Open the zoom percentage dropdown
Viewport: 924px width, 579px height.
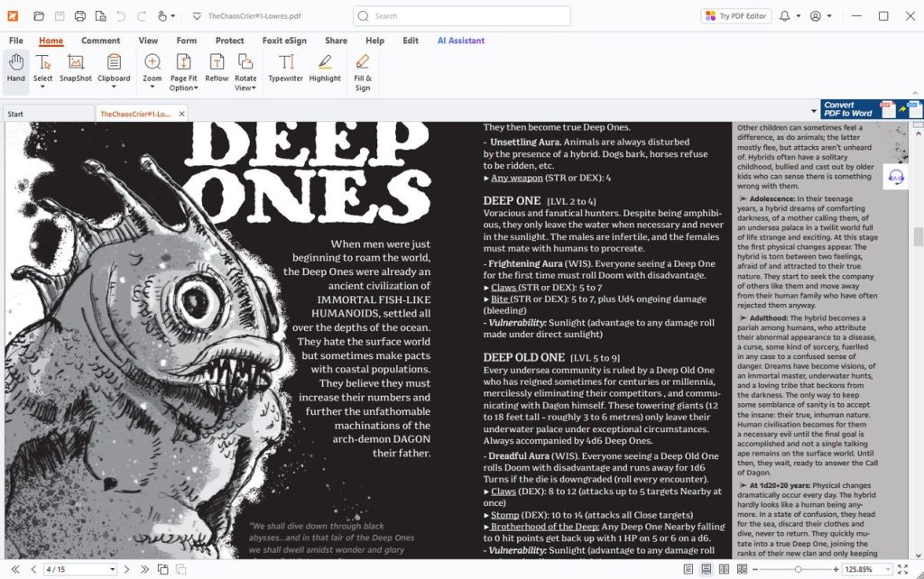click(888, 570)
